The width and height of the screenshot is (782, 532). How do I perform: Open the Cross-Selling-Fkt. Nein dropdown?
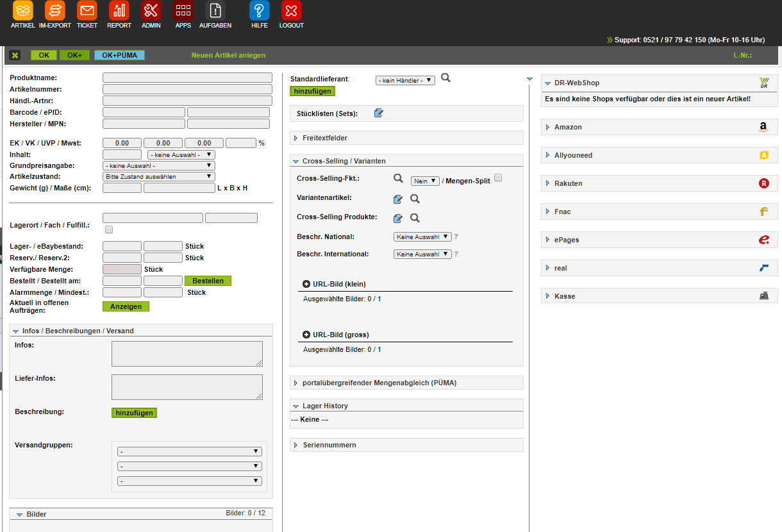[x=425, y=181]
